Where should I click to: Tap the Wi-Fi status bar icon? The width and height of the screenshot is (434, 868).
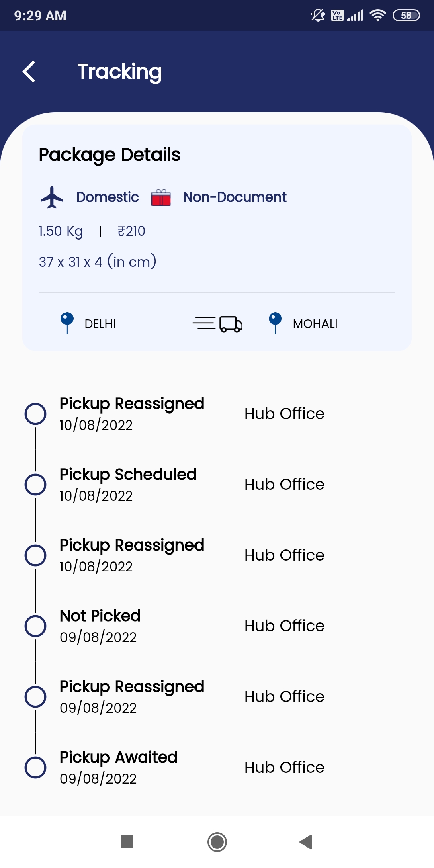(377, 16)
